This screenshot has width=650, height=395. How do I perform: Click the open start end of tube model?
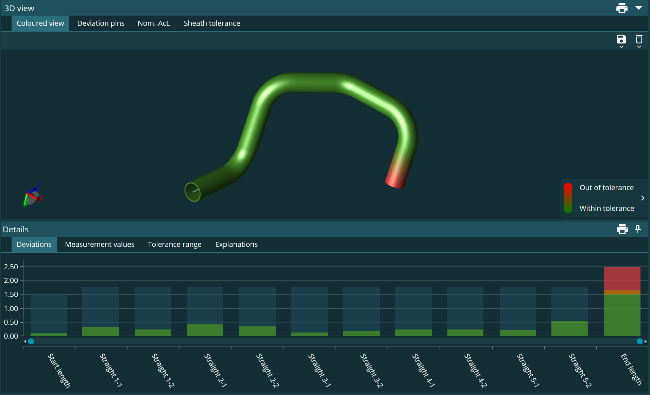click(x=193, y=192)
